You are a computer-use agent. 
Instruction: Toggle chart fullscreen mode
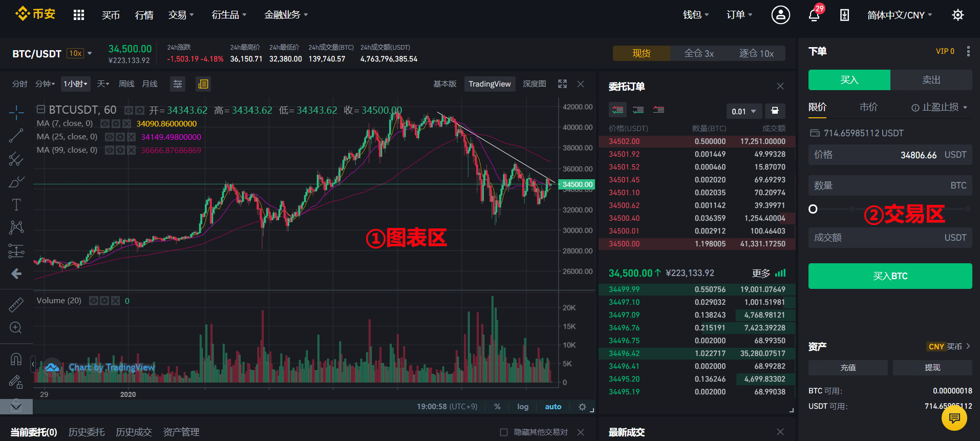562,84
